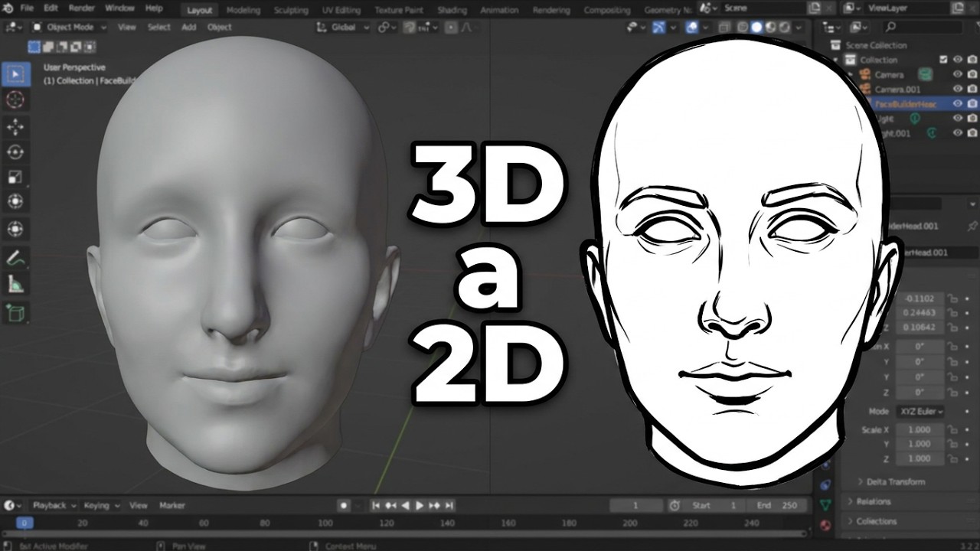
Task: Toggle proportional editing icon
Action: pyautogui.click(x=452, y=28)
